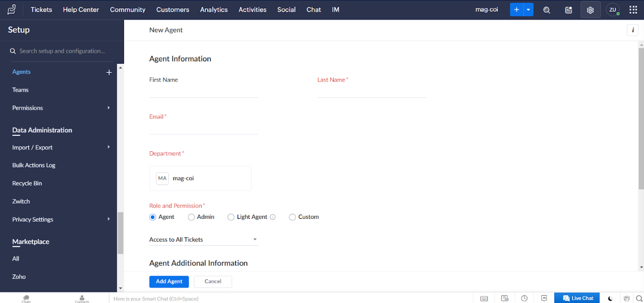Select the Admin role radio button
The height and width of the screenshot is (303, 644).
tap(192, 217)
